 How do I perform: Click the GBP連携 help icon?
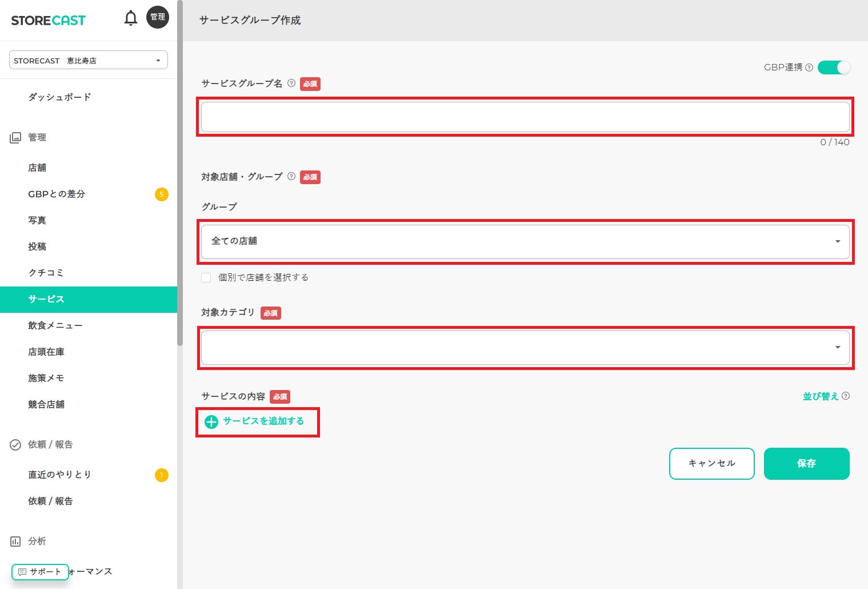pyautogui.click(x=809, y=67)
